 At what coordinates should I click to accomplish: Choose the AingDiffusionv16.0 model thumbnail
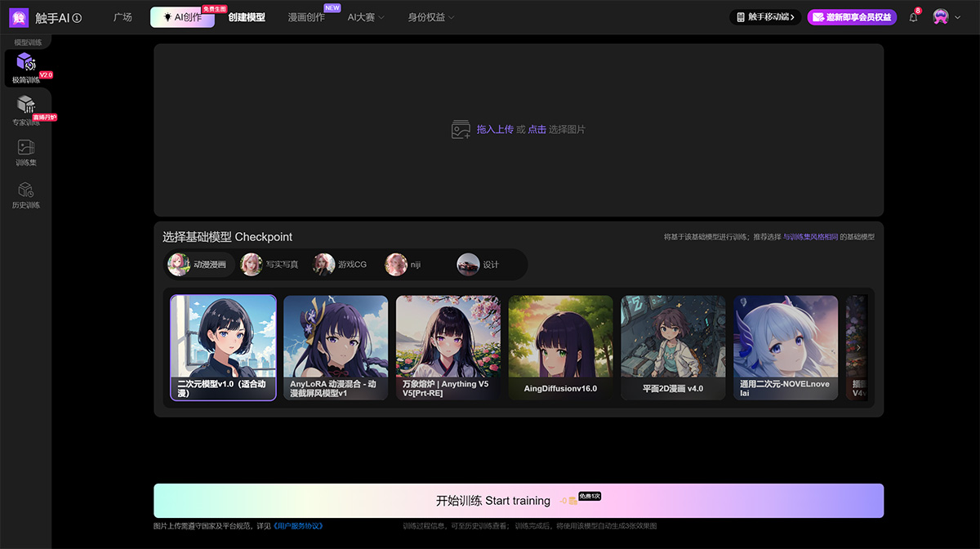560,347
